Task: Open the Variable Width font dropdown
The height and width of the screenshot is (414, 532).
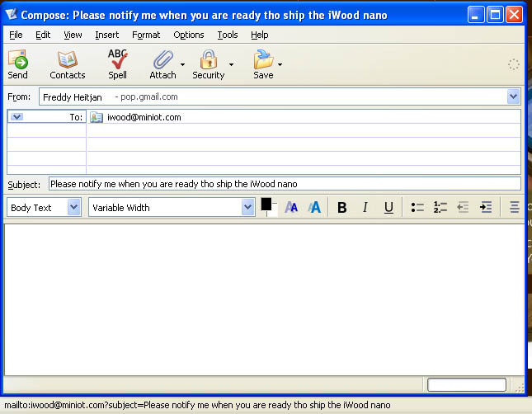Action: [247, 207]
